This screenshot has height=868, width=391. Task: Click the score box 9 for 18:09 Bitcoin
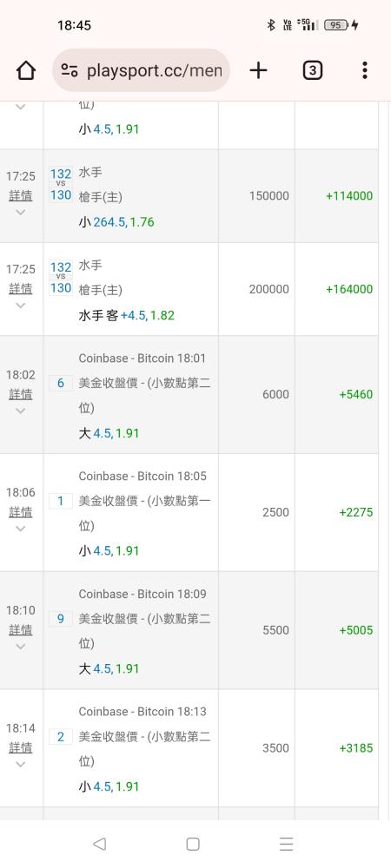coord(60,619)
